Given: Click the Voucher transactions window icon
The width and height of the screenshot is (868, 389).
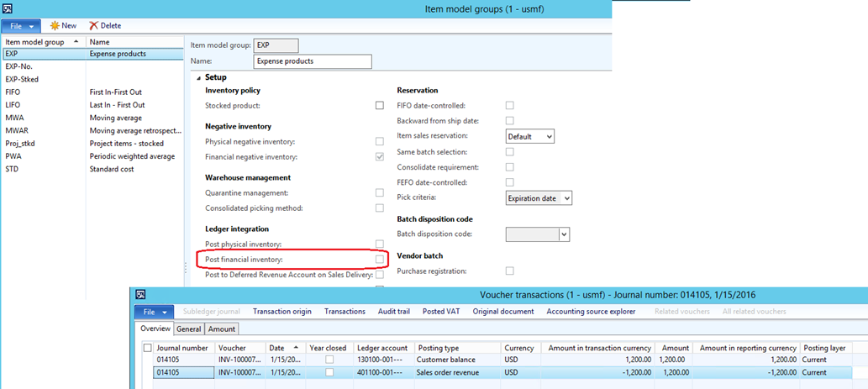Looking at the screenshot, I should pos(141,295).
